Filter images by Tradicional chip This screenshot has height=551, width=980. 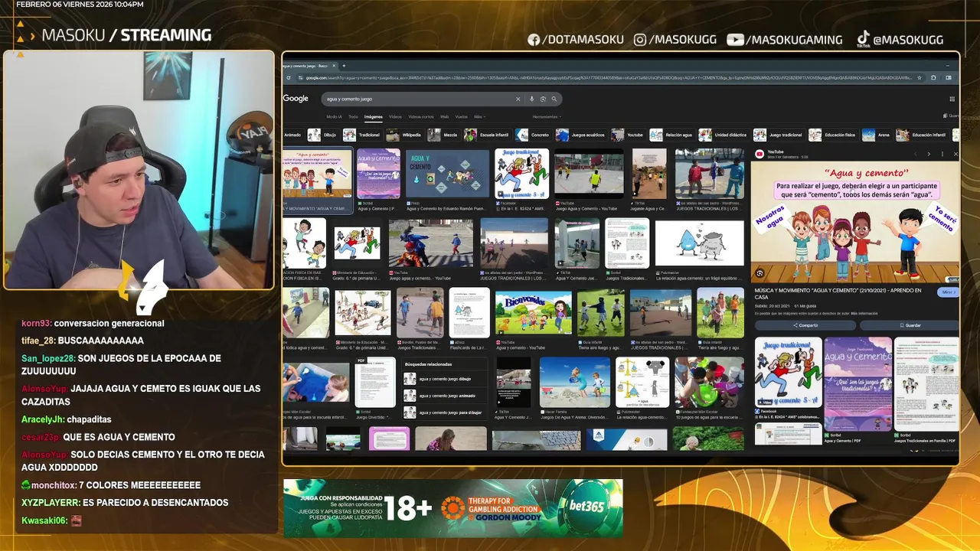[x=361, y=135]
